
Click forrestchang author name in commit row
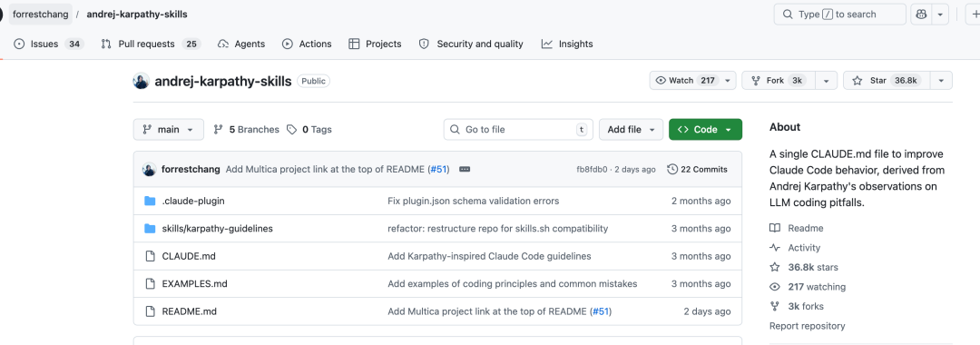point(191,170)
